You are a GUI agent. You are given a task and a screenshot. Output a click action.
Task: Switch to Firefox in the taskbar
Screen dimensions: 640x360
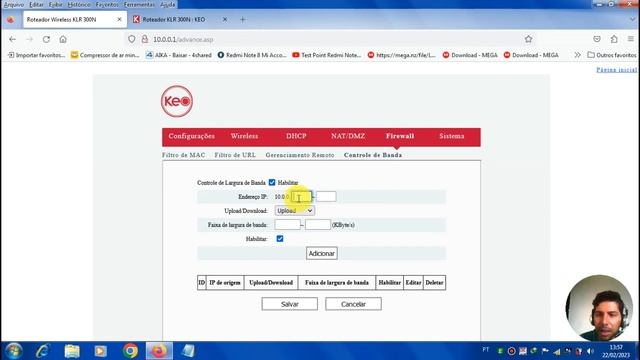(159, 351)
